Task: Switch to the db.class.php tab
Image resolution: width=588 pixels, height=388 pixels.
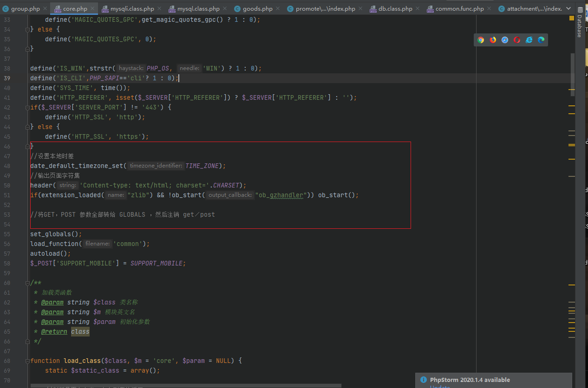Action: 394,9
